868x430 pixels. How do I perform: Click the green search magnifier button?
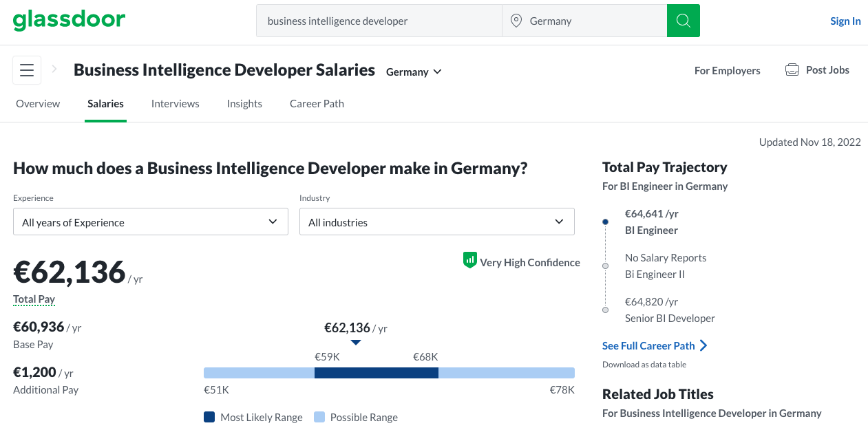tap(684, 21)
